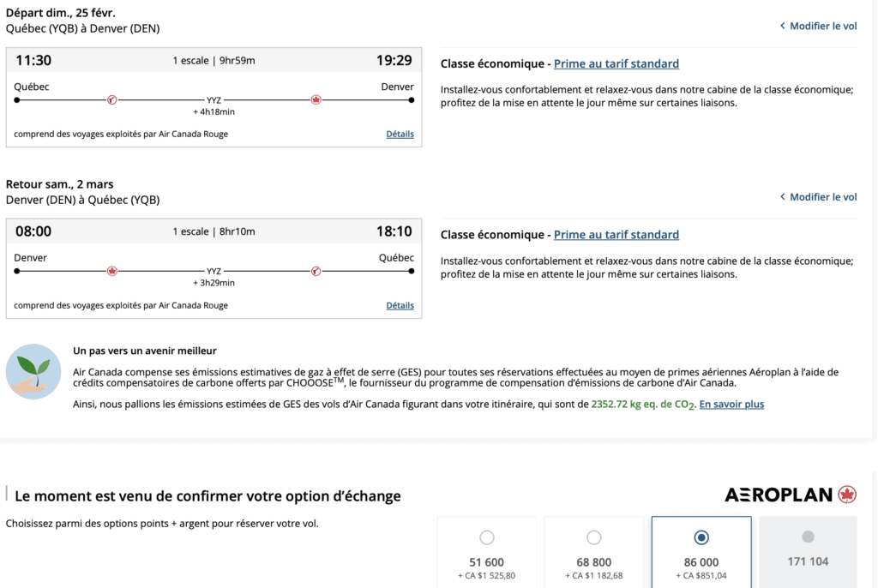Click the 08:00 return flight card header

pyautogui.click(x=213, y=231)
